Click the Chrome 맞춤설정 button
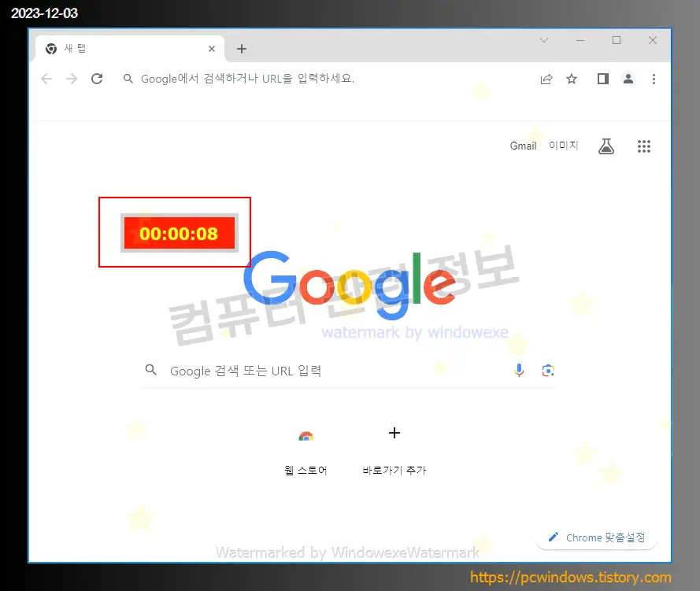Screen dimensions: 700x591 (597, 537)
